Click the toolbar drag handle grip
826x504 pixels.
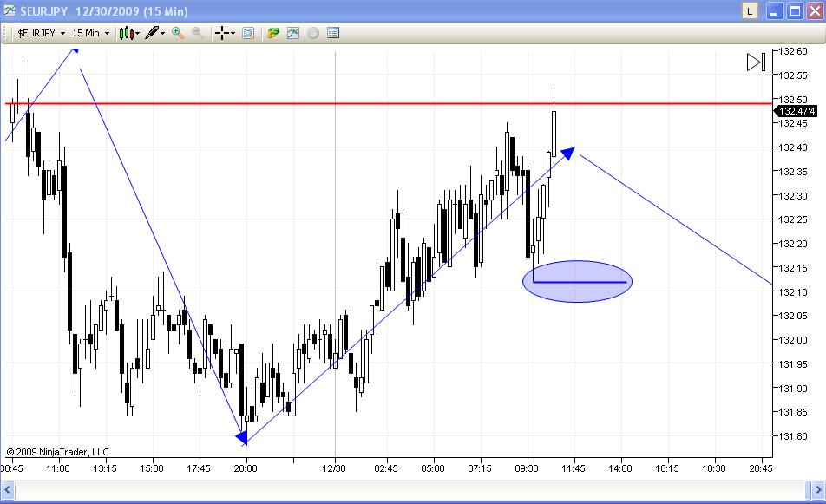[x=6, y=33]
